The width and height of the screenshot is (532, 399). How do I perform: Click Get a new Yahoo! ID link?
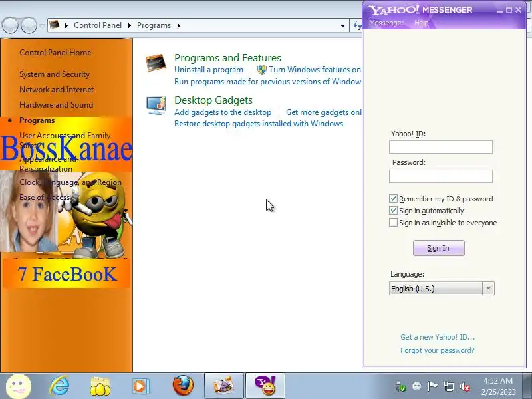[438, 337]
